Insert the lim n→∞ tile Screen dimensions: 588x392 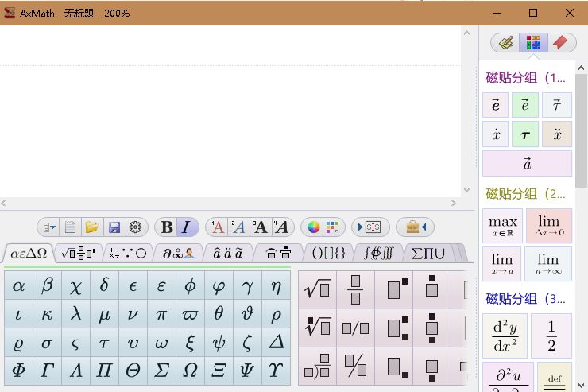pos(548,264)
